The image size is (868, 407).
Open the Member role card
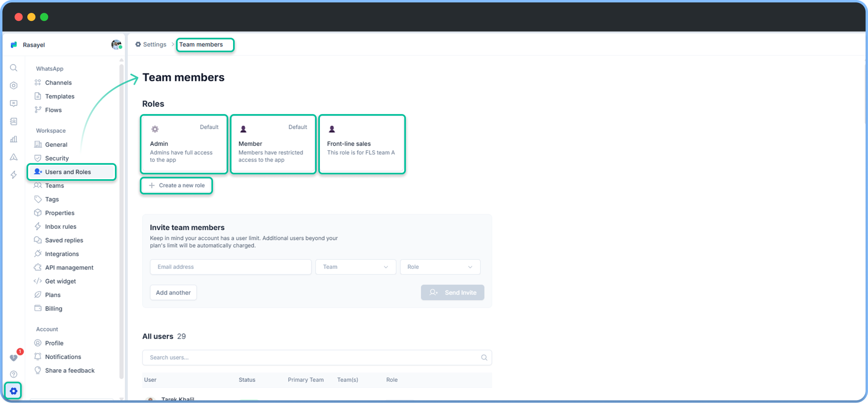(x=273, y=144)
